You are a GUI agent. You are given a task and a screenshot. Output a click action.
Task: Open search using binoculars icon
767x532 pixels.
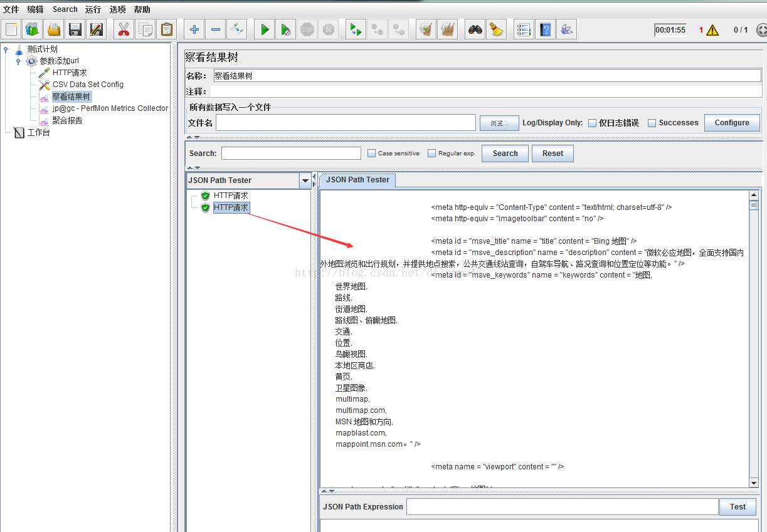475,29
